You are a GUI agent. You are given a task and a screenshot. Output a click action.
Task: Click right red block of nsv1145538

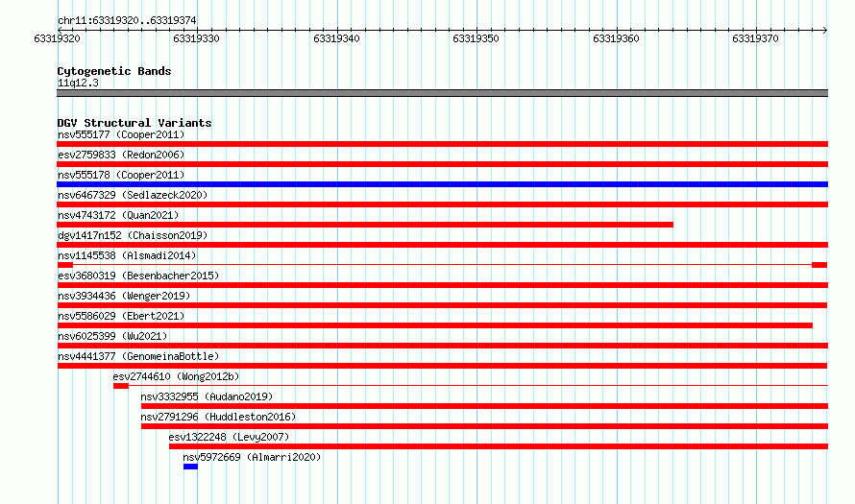819,265
